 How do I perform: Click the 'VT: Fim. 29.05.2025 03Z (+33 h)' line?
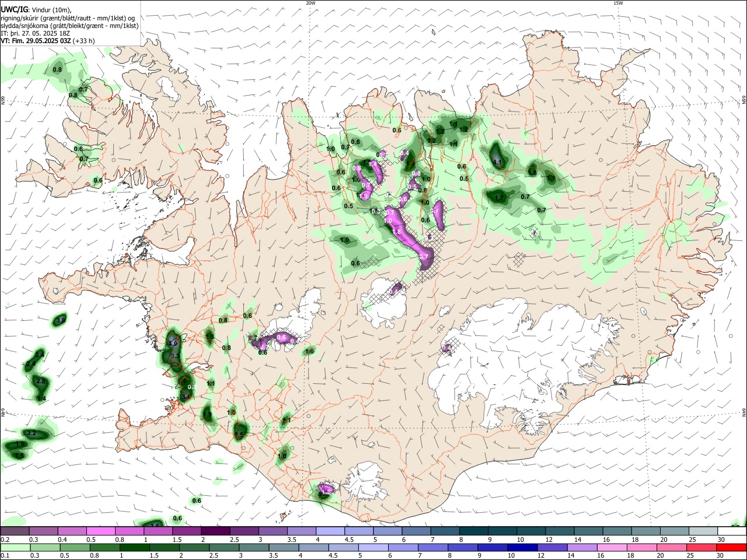tap(48, 41)
